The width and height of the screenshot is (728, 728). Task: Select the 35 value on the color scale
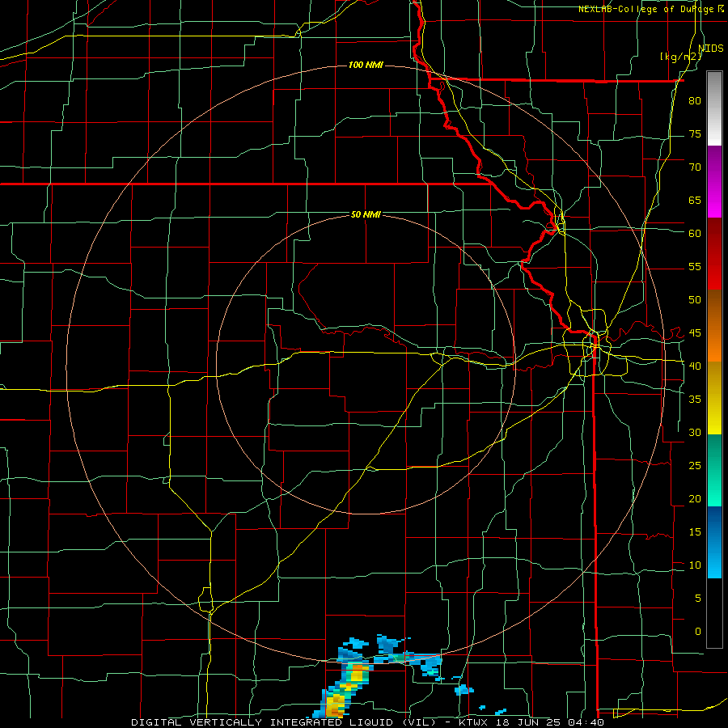click(x=695, y=400)
